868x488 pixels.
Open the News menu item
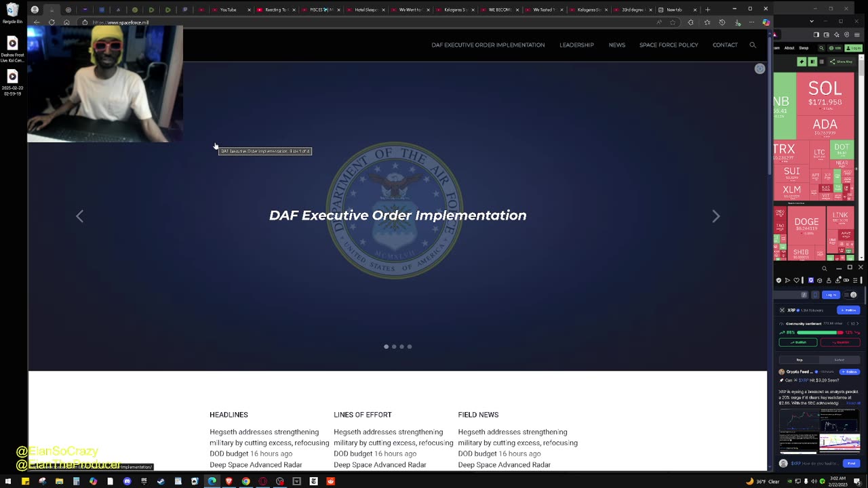(616, 45)
